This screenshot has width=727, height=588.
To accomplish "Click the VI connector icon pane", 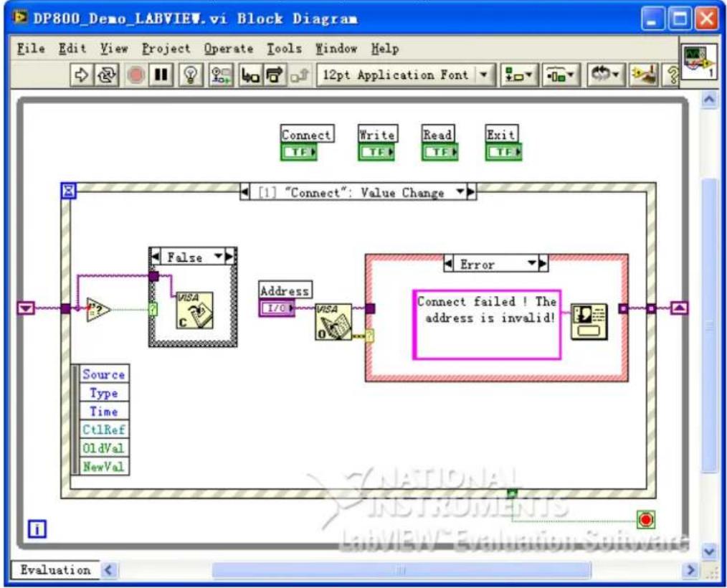I will tap(700, 62).
